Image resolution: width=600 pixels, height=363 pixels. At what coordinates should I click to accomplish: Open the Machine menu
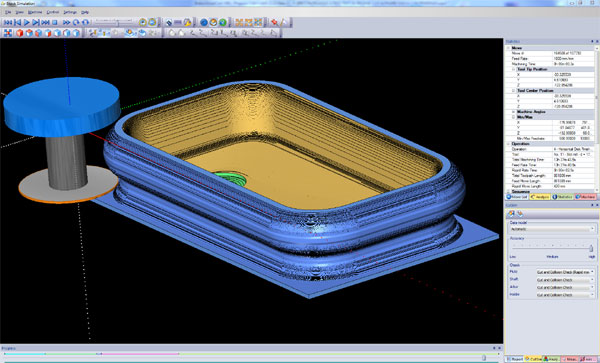(35, 12)
